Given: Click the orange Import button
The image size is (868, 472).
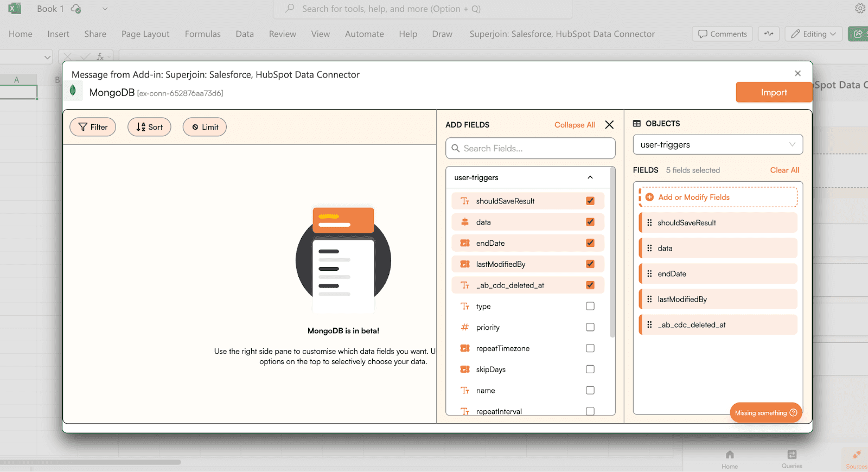Looking at the screenshot, I should (774, 92).
